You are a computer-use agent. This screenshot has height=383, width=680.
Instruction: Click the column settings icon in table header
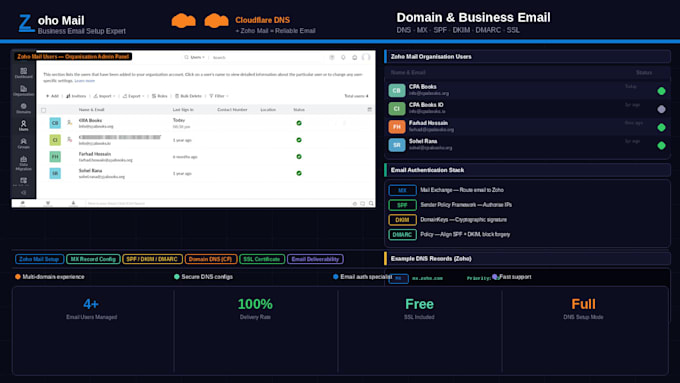coord(369,109)
